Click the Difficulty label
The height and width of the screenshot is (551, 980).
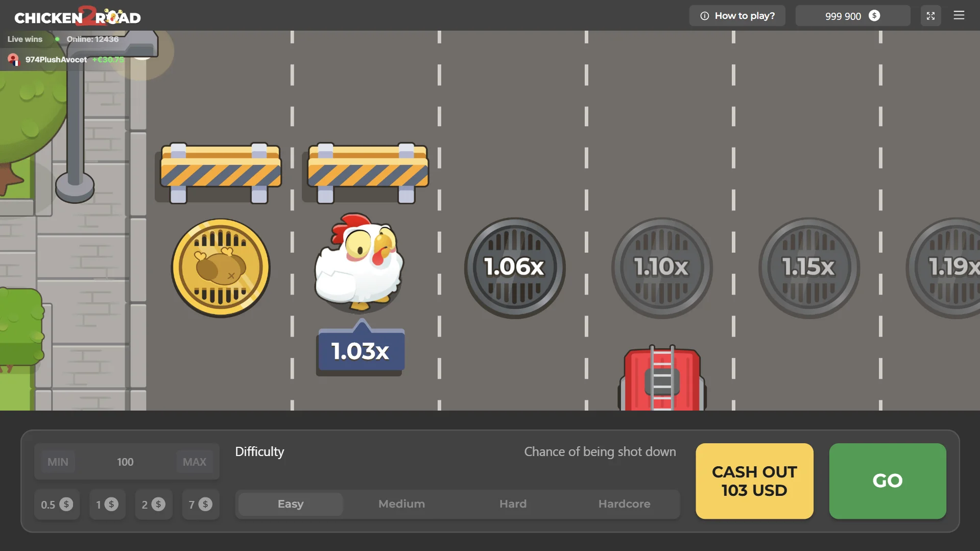coord(259,451)
